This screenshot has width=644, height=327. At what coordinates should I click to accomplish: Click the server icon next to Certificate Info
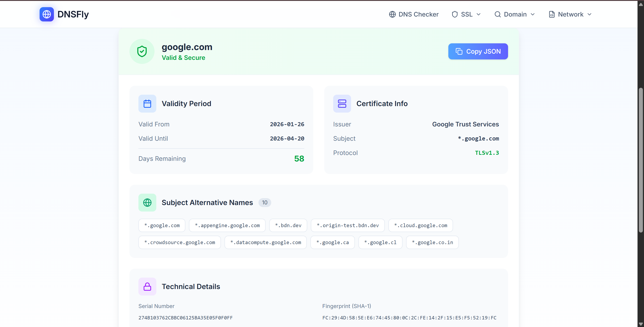click(x=342, y=103)
